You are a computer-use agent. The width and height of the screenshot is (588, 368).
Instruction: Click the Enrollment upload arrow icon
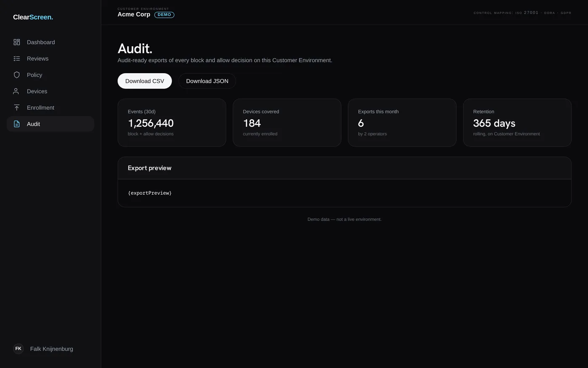17,108
